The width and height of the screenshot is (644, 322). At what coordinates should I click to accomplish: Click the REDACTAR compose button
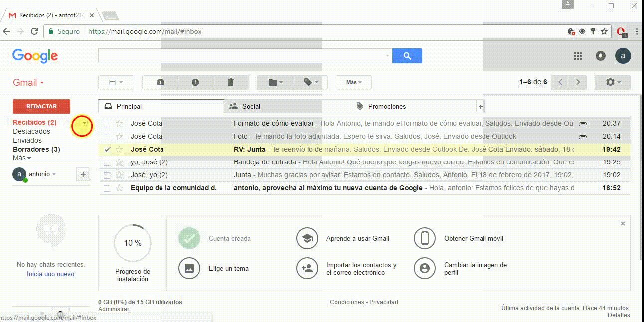tap(41, 106)
